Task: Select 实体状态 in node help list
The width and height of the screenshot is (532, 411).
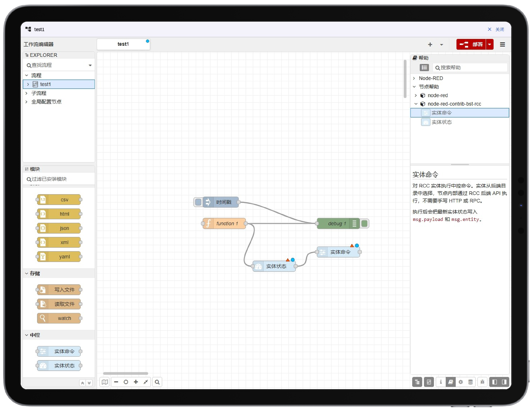Action: (441, 122)
